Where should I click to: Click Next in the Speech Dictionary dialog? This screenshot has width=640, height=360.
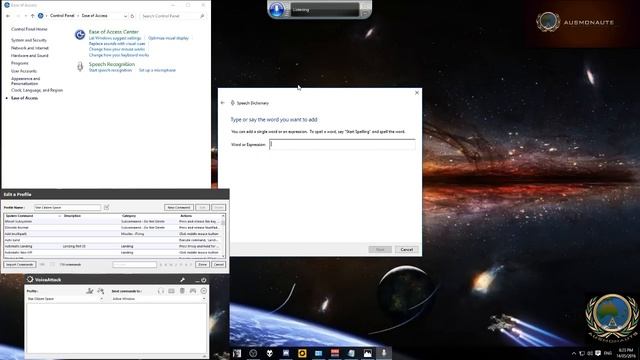coord(380,249)
